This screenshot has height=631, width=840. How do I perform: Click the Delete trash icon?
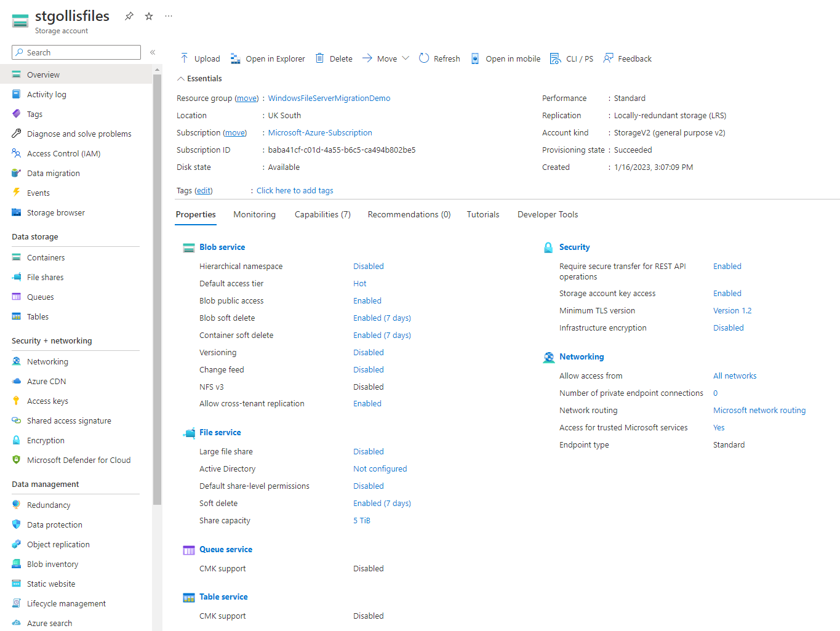pos(320,58)
